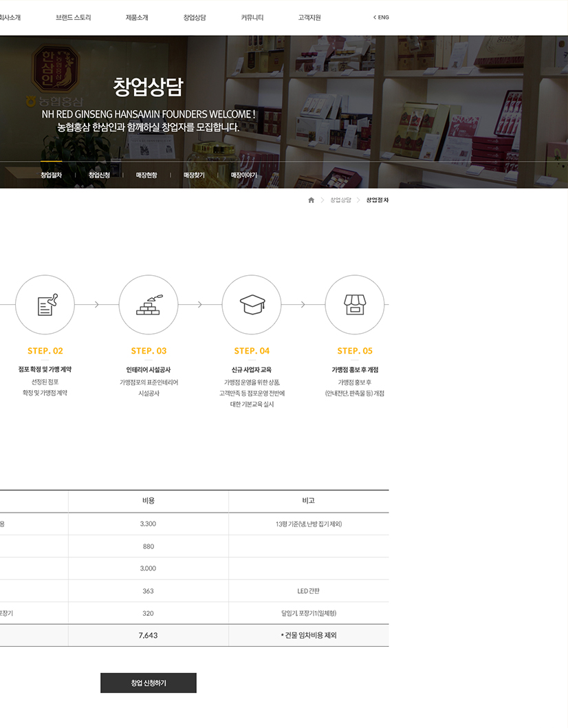Click the 인테리어 시설공사 title
Image resolution: width=568 pixels, height=728 pixels.
click(149, 370)
